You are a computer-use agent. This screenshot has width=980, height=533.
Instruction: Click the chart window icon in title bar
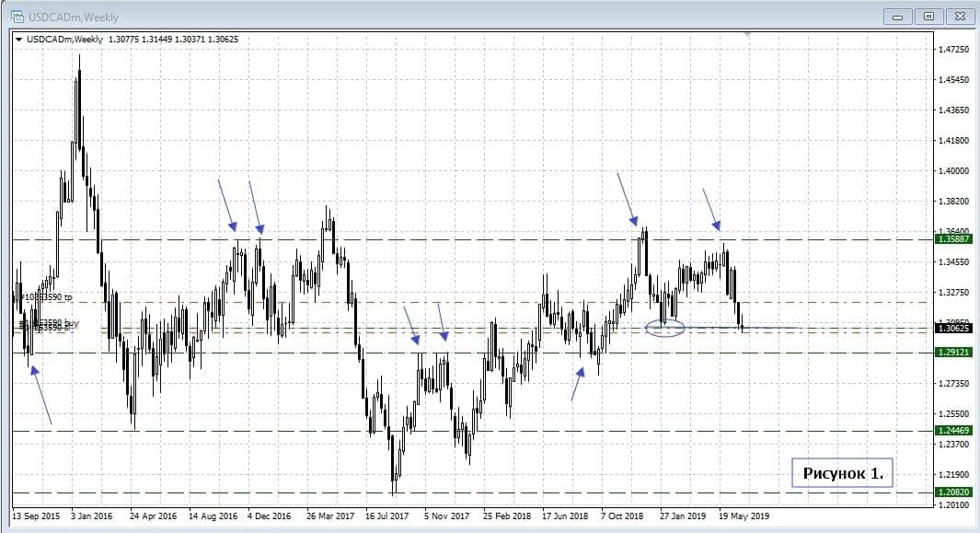click(x=16, y=17)
